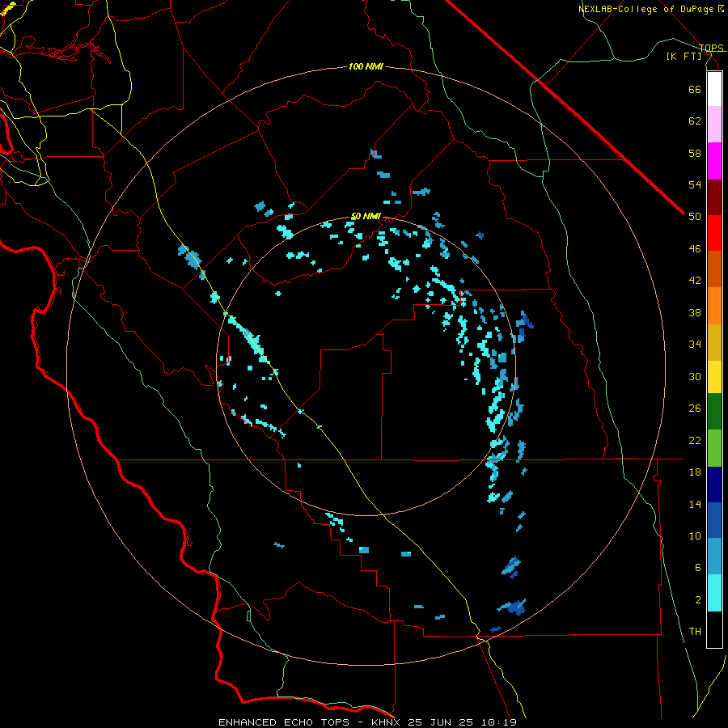Viewport: 728px width, 728px height.
Task: Click the '2' legend value
Action: [698, 600]
